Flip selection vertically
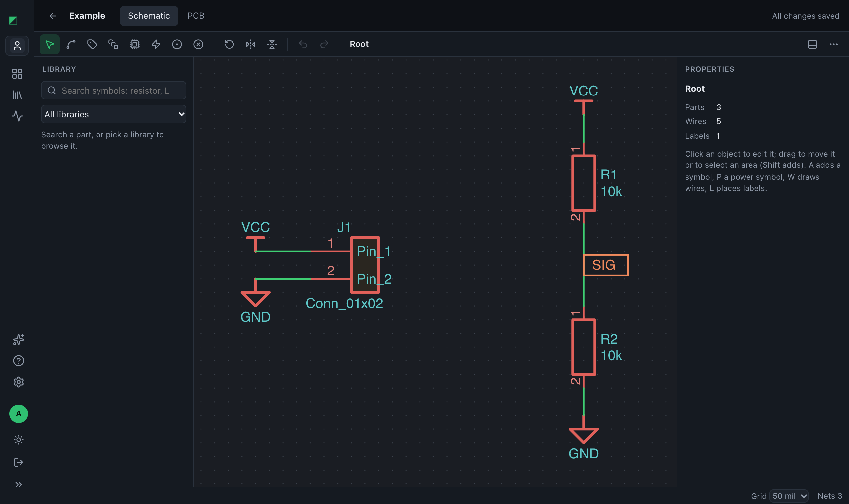Image resolution: width=849 pixels, height=504 pixels. point(272,44)
